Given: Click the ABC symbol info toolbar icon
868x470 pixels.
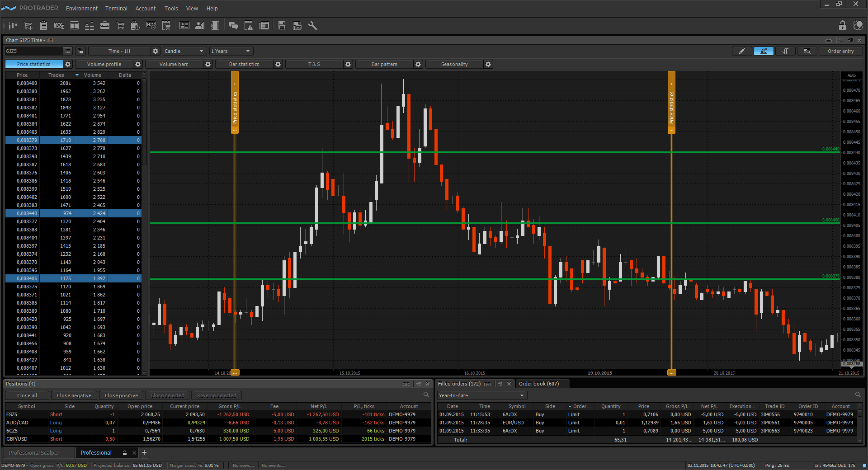Looking at the screenshot, I should [x=59, y=26].
